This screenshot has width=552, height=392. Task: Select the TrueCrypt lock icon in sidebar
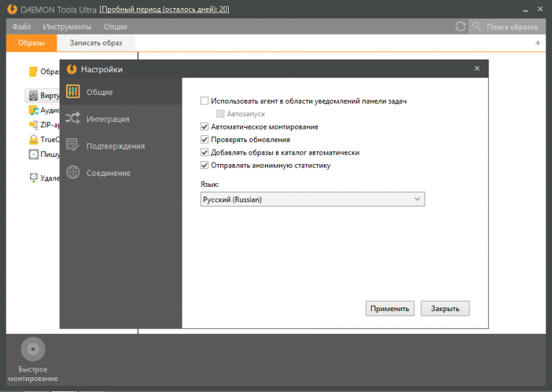pos(33,139)
